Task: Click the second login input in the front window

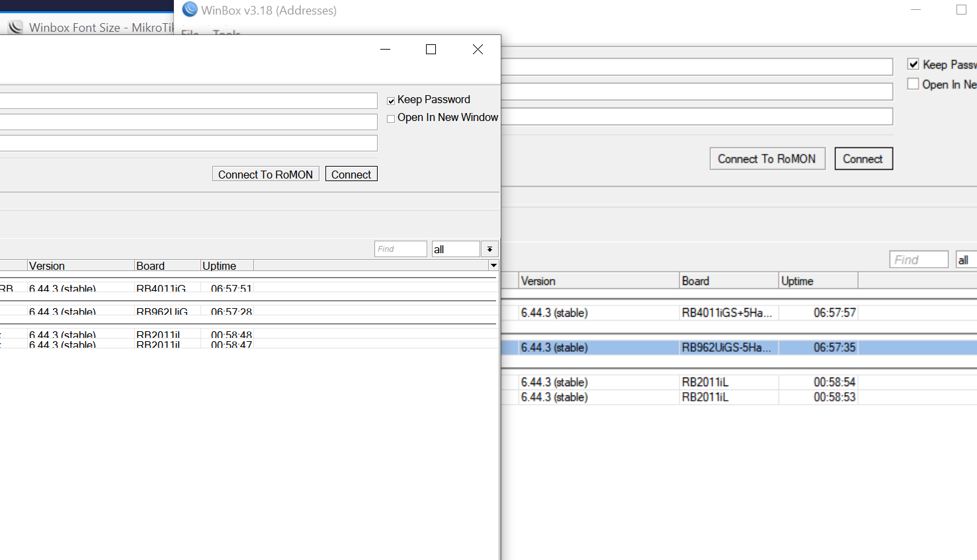Action: tap(189, 122)
